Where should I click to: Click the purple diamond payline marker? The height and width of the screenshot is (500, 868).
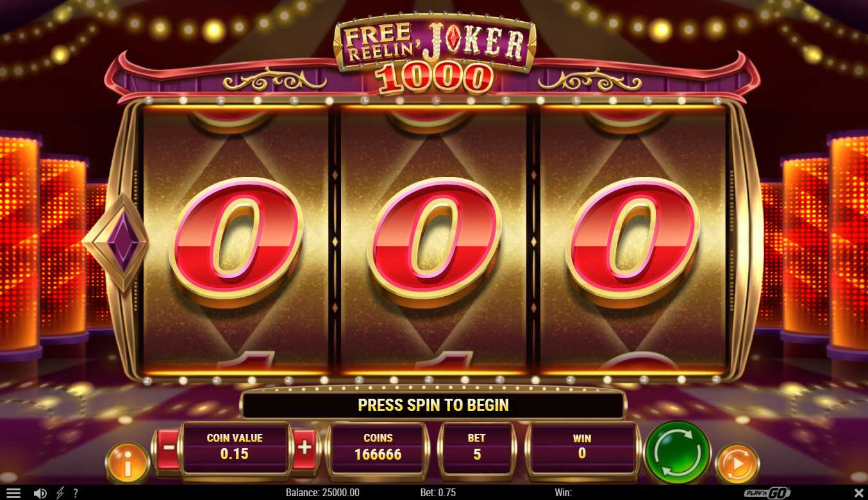click(x=117, y=242)
